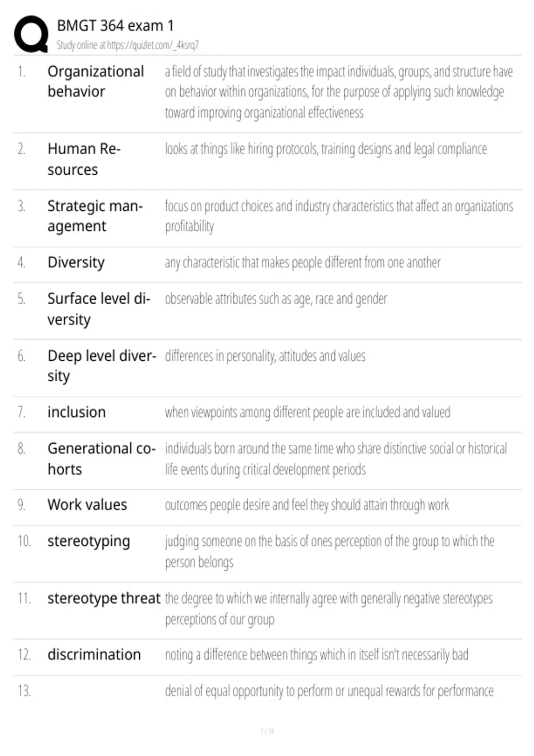The image size is (534, 756).
Task: Select the stereotype threat term
Action: (x=104, y=599)
